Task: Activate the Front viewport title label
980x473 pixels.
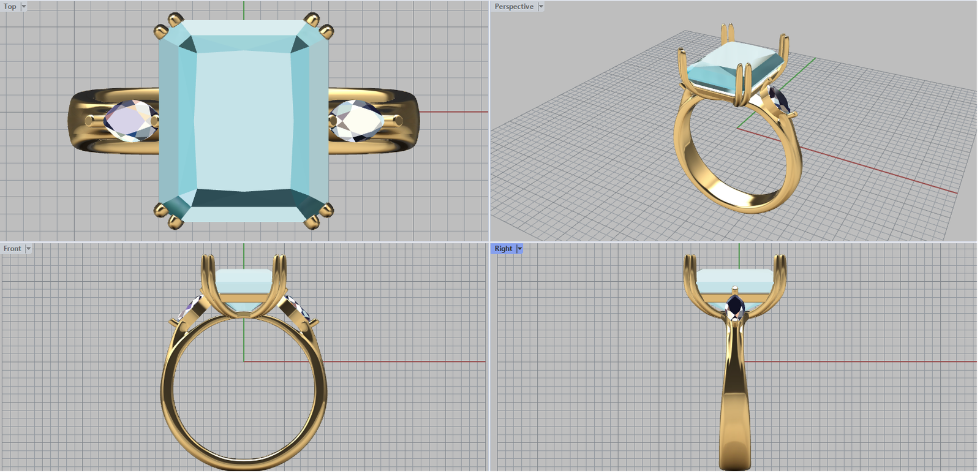Action: (x=12, y=249)
